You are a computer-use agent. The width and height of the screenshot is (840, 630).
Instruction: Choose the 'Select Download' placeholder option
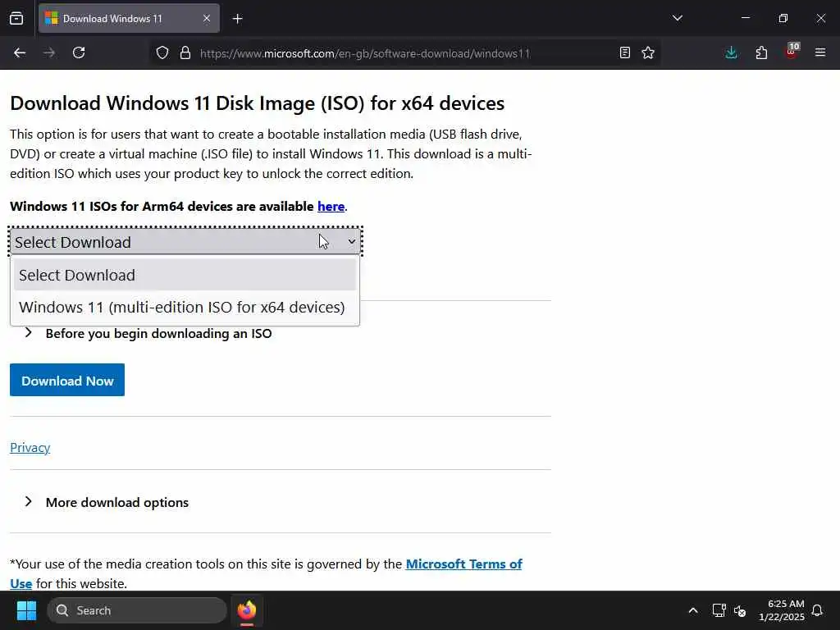(x=185, y=275)
